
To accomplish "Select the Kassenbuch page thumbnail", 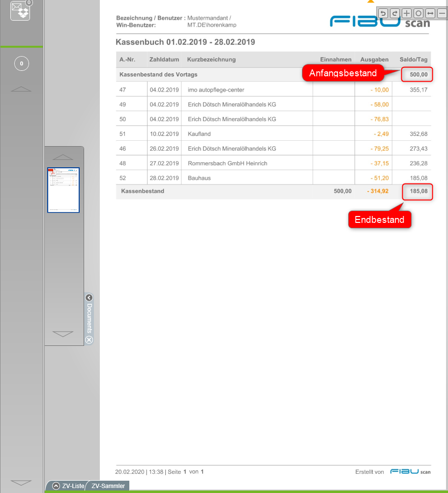I will click(x=63, y=190).
